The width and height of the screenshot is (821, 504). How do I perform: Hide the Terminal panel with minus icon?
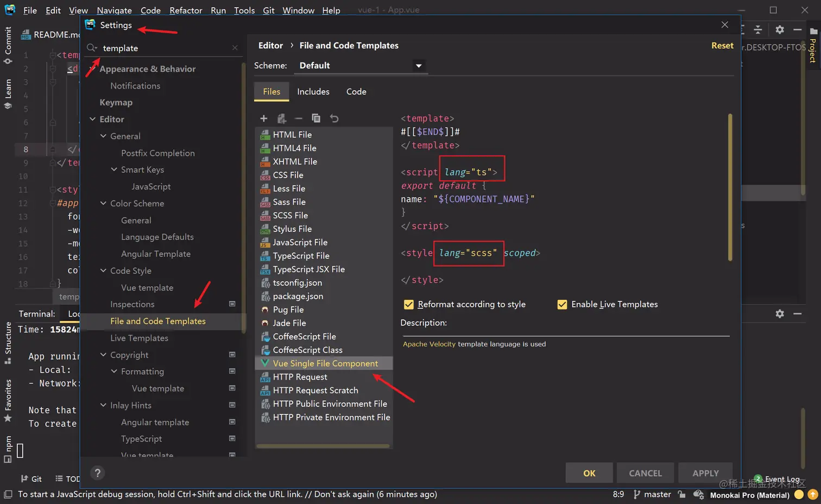point(798,313)
